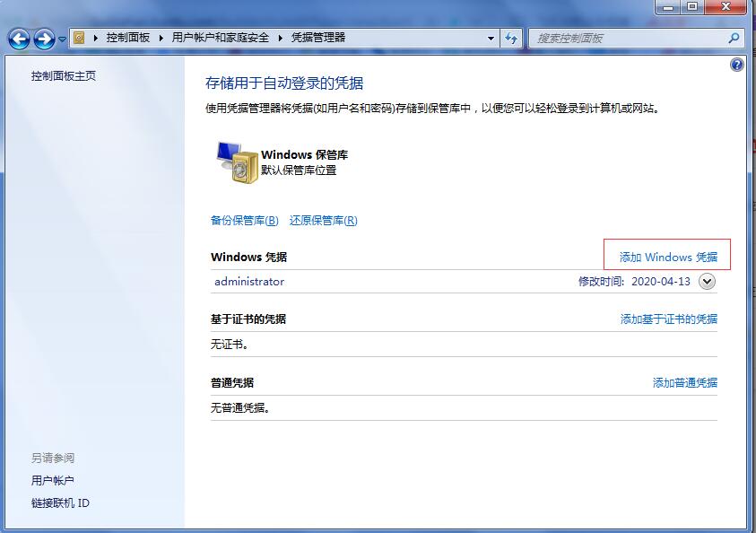The width and height of the screenshot is (756, 533).
Task: Click the back navigation arrow
Action: point(18,38)
